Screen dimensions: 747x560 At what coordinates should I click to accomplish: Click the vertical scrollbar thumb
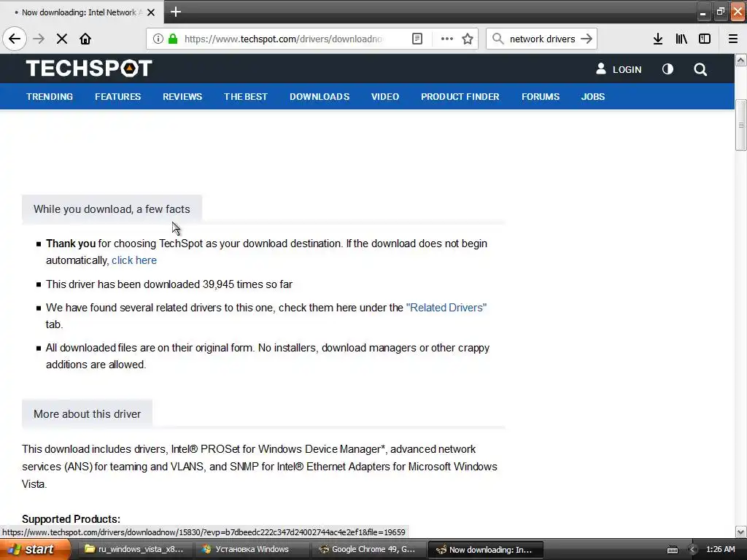point(741,125)
